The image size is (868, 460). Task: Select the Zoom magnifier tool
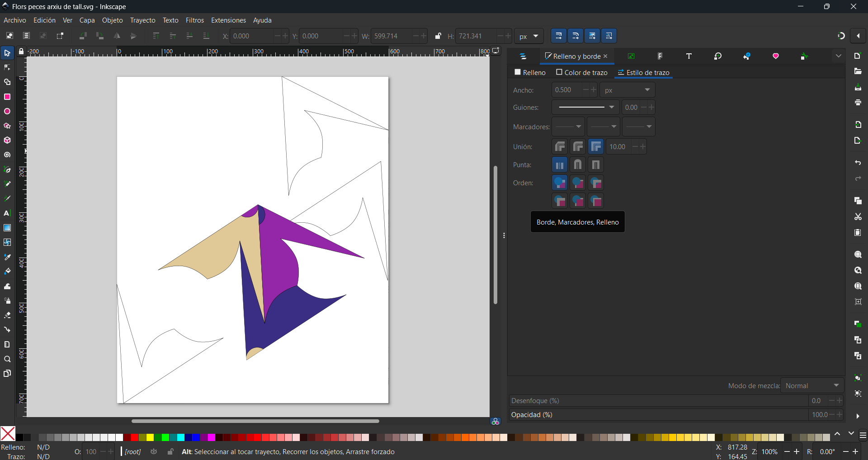click(7, 359)
